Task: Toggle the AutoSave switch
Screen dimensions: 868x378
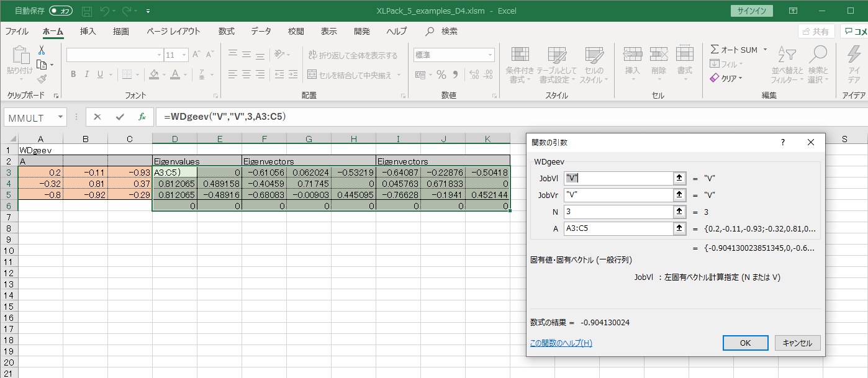Action: click(60, 11)
